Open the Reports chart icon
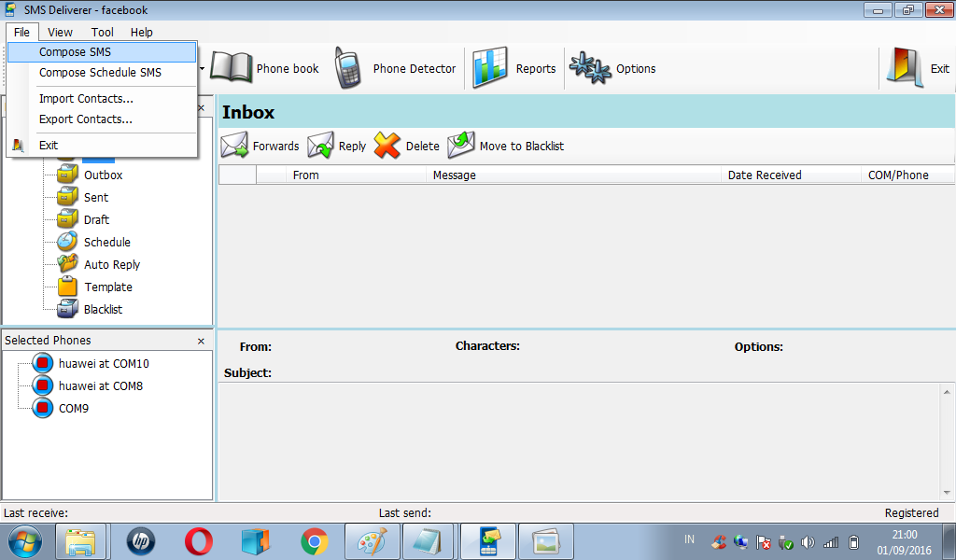The height and width of the screenshot is (560, 956). (x=489, y=67)
